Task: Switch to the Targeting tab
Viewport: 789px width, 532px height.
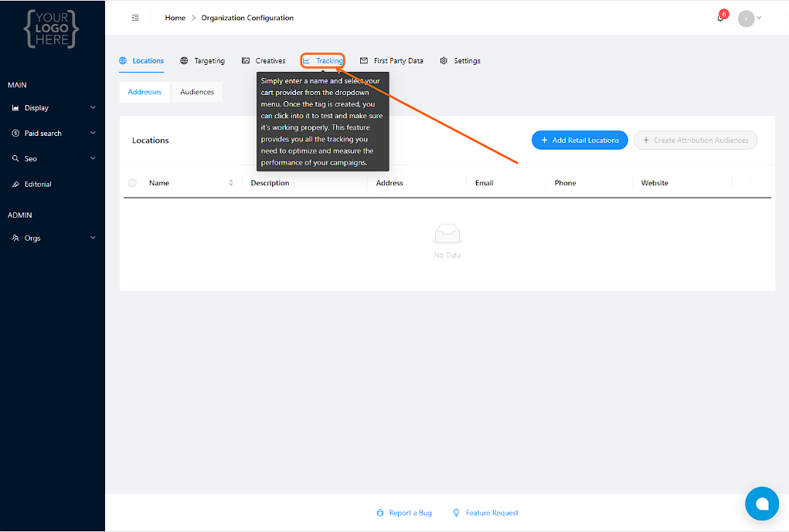Action: (202, 61)
